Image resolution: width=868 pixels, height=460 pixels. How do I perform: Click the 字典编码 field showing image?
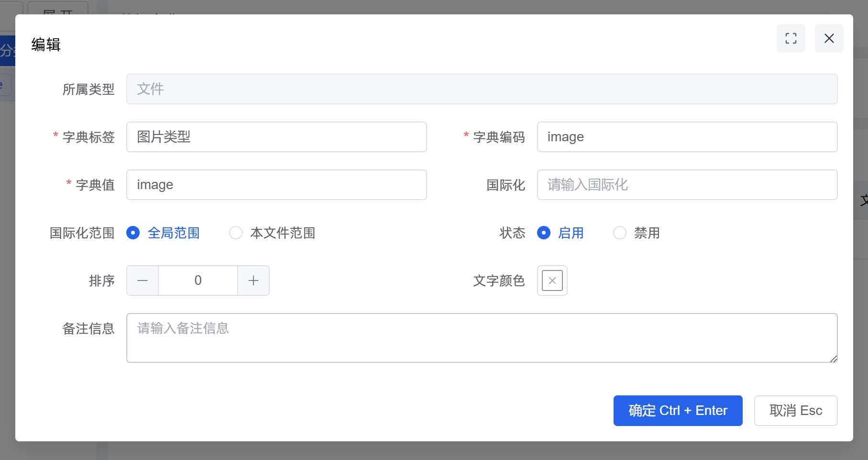click(687, 137)
